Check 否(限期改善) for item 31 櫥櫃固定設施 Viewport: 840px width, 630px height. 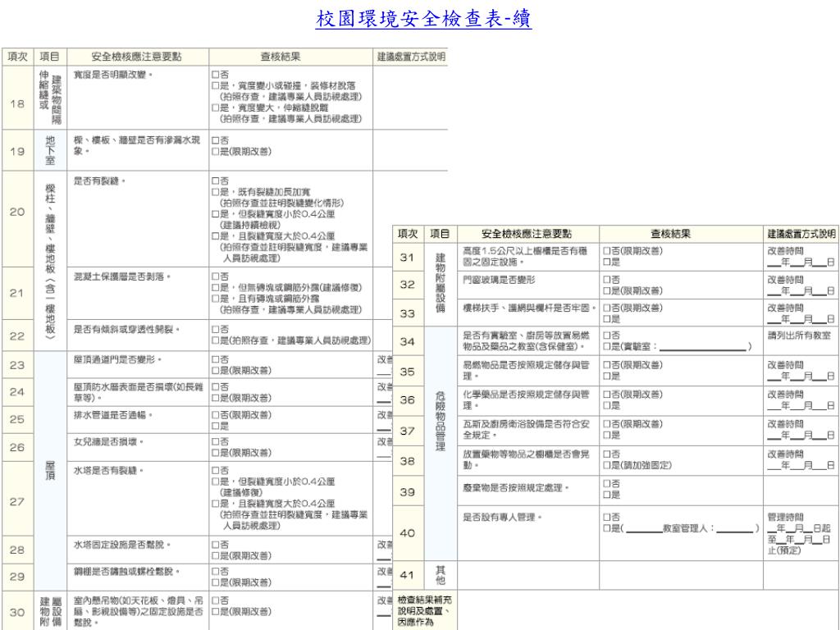607,251
